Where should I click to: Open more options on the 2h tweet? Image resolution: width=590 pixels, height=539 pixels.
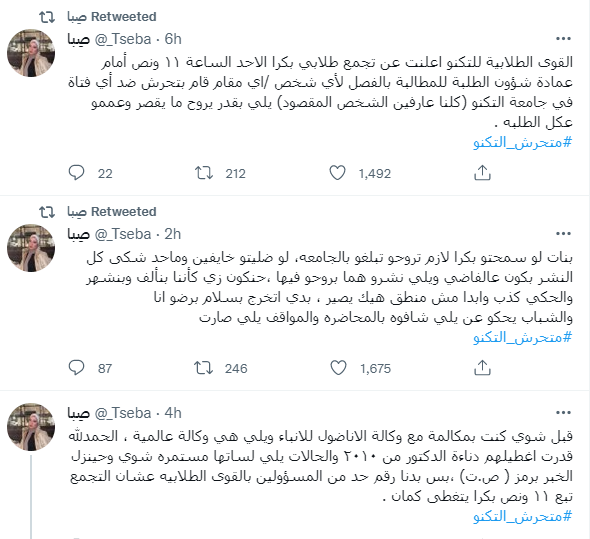coord(563,234)
